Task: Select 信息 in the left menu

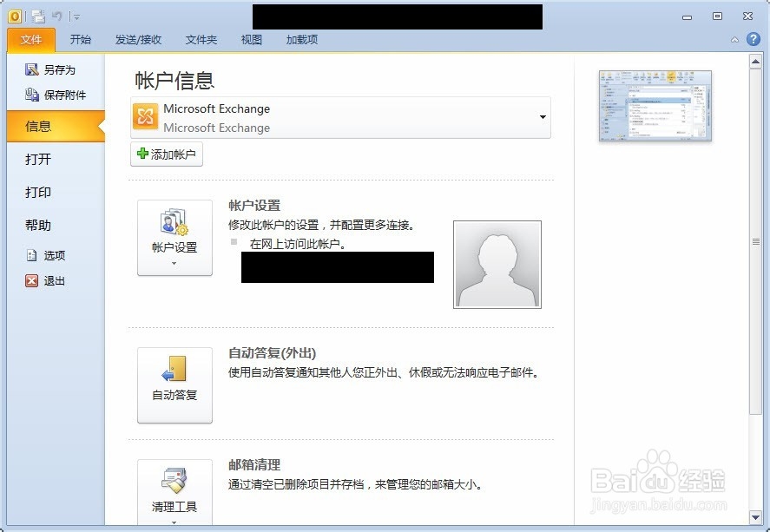Action: (x=56, y=126)
